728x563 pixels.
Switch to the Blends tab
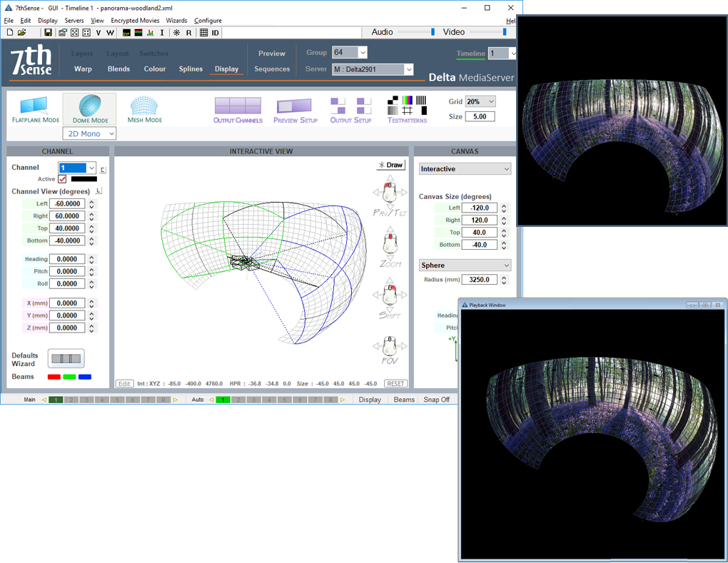click(x=118, y=69)
